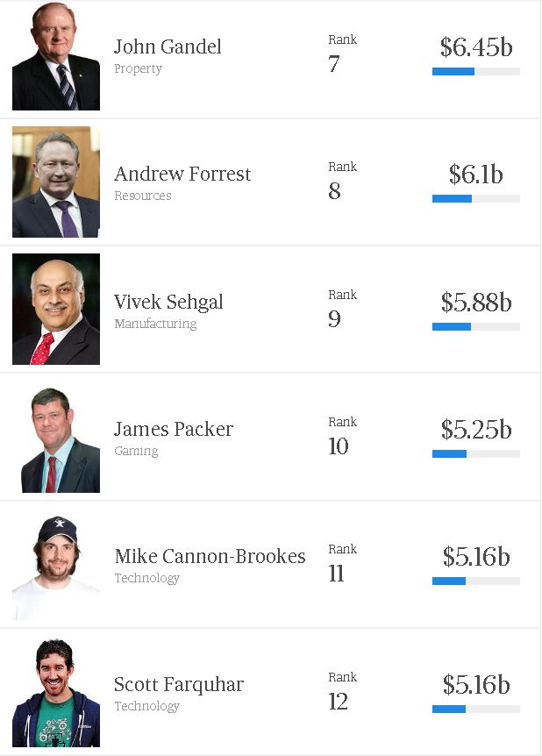Screen dimensions: 542x756
Task: Open James Packer's portrait image
Action: (56, 439)
